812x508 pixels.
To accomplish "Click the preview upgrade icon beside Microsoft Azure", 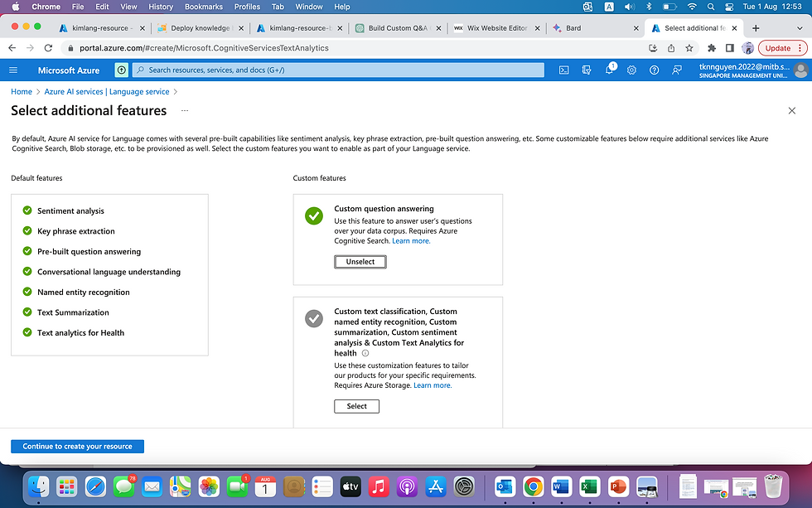I will pos(121,70).
